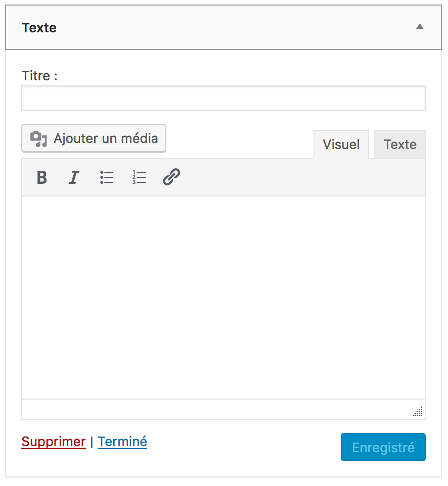The width and height of the screenshot is (448, 486).
Task: Finish editing with Terminé
Action: (x=122, y=442)
